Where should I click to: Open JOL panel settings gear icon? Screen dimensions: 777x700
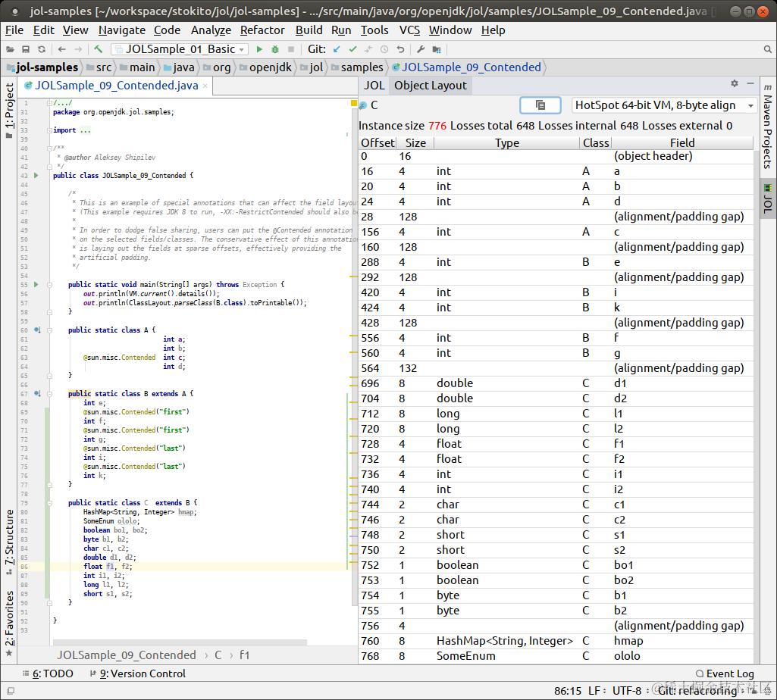point(735,84)
